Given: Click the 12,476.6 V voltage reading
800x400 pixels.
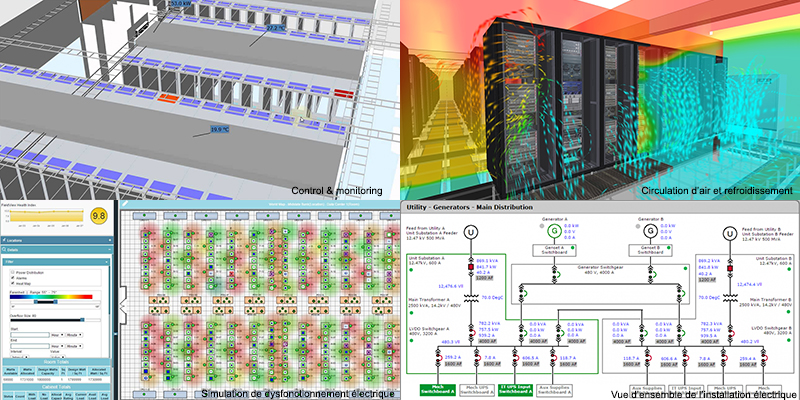Looking at the screenshot, I should click(451, 286).
